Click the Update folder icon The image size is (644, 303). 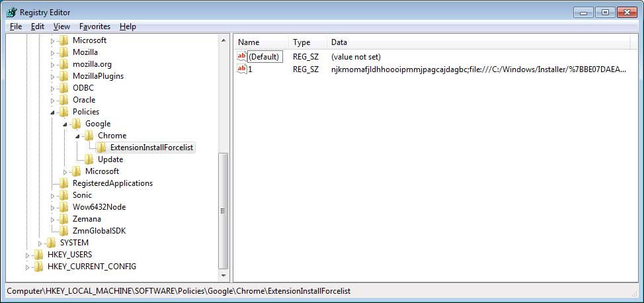(89, 159)
